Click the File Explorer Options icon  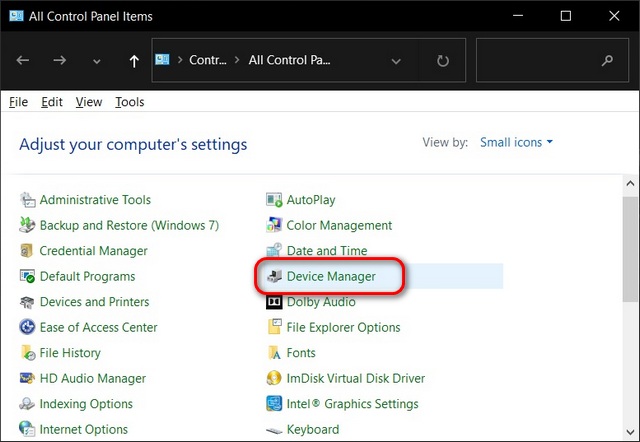point(274,327)
